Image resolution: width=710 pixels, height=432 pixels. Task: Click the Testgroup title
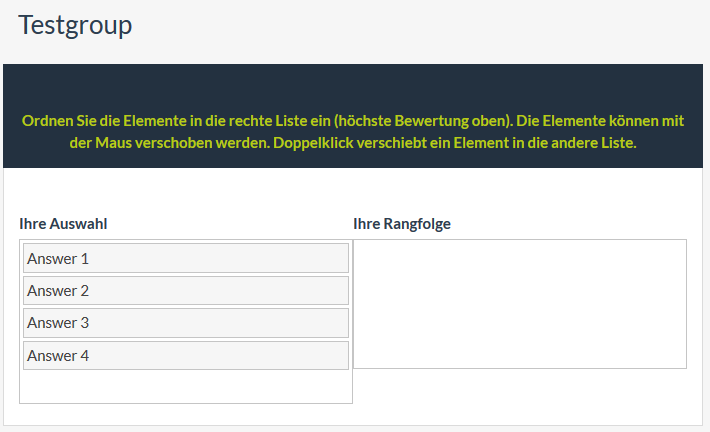coord(75,25)
